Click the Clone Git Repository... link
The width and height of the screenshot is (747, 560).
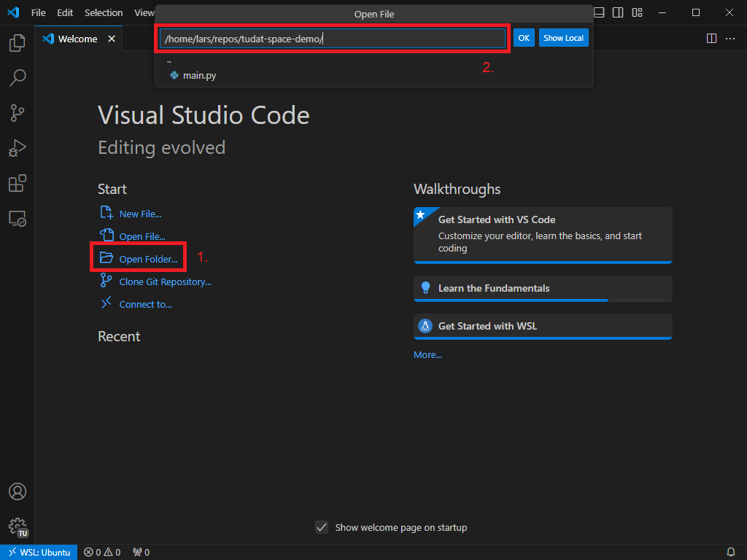[x=166, y=282]
